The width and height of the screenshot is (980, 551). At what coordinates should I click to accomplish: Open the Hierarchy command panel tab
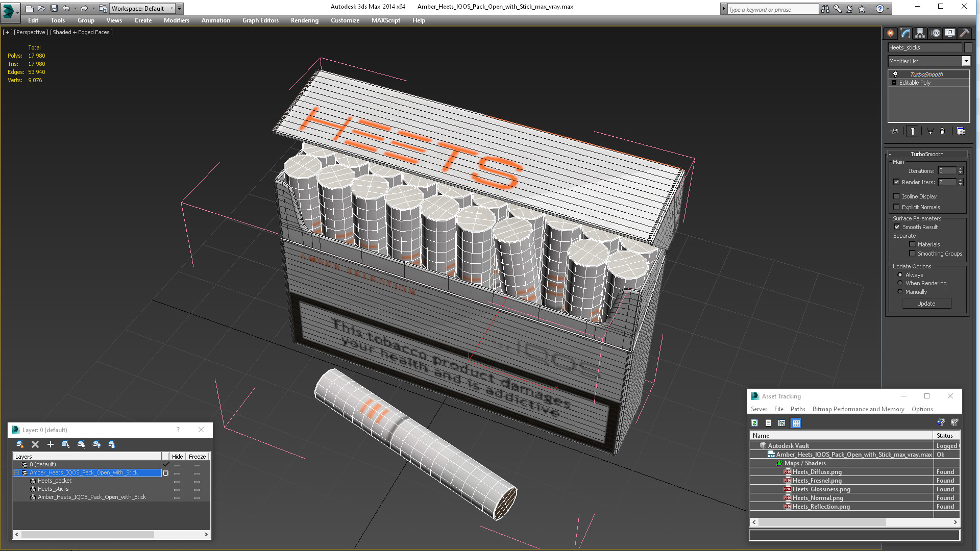[x=920, y=33]
